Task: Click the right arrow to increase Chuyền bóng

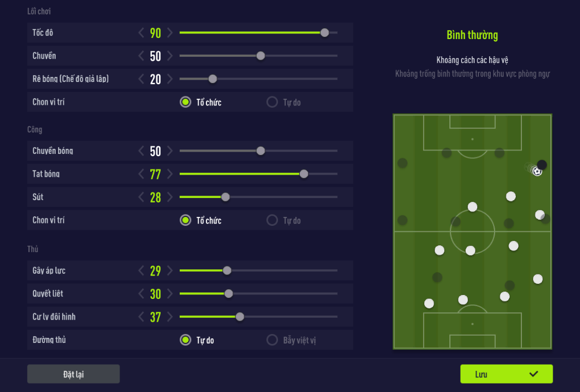Action: 170,151
